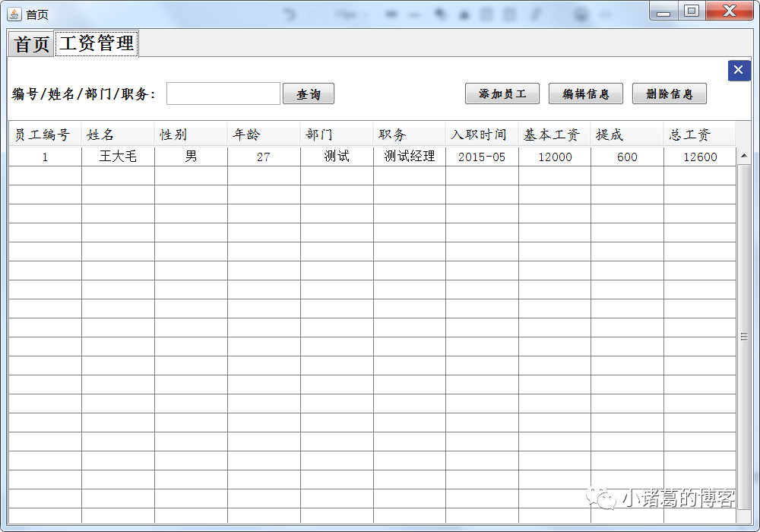Click the 总工资 column header

[x=699, y=135]
